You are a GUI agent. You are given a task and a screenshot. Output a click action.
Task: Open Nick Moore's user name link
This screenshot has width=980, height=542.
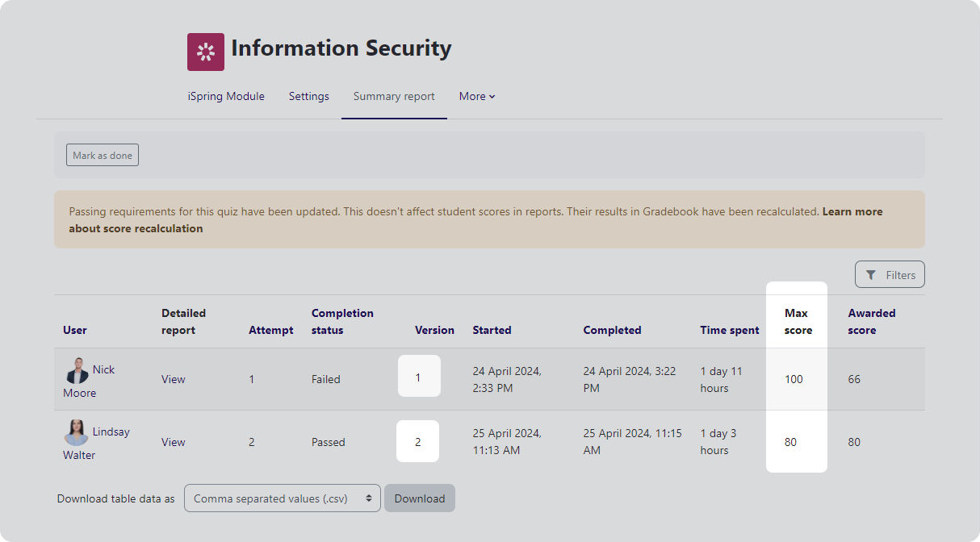point(103,369)
